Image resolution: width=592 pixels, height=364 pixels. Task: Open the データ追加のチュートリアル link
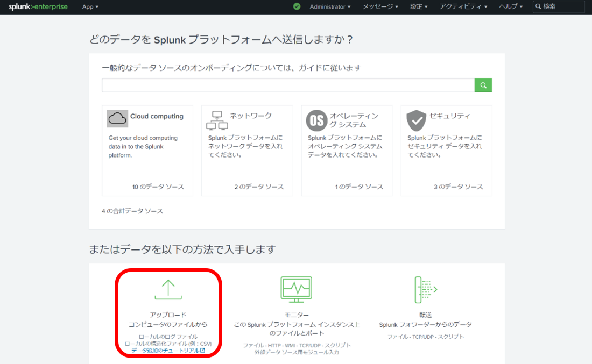167,350
